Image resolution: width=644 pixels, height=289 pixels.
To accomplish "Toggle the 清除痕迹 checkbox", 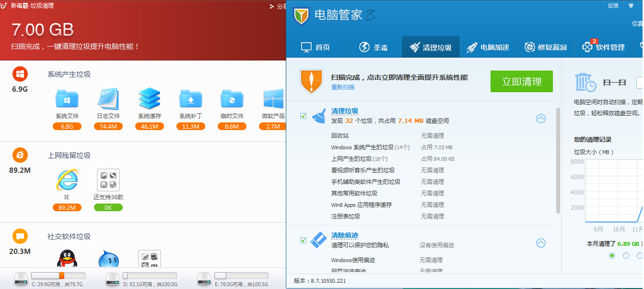I will (x=303, y=240).
